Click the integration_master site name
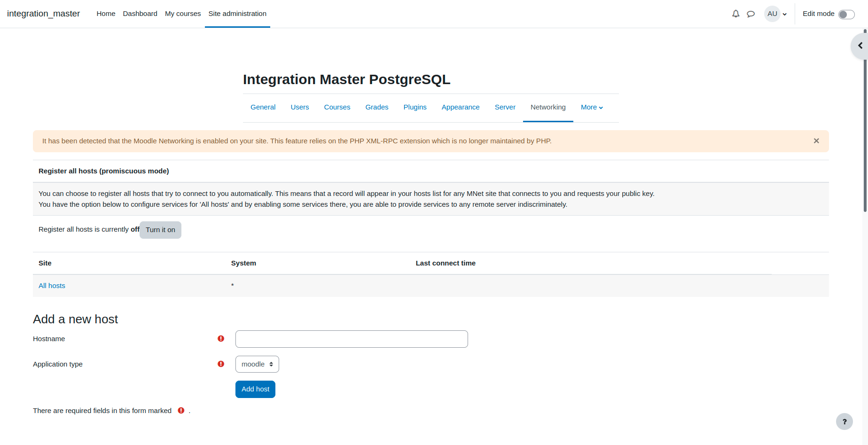The image size is (868, 445). pos(43,14)
